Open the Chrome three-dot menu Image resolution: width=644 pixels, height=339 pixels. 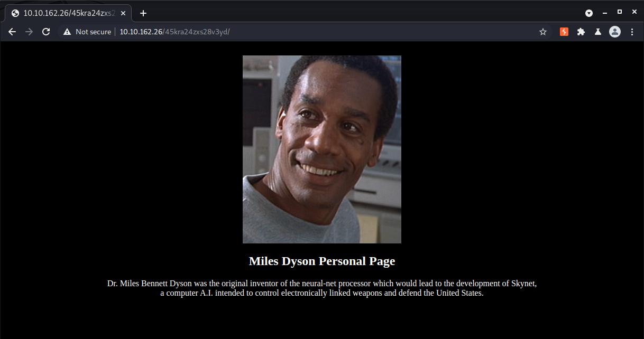[x=632, y=32]
